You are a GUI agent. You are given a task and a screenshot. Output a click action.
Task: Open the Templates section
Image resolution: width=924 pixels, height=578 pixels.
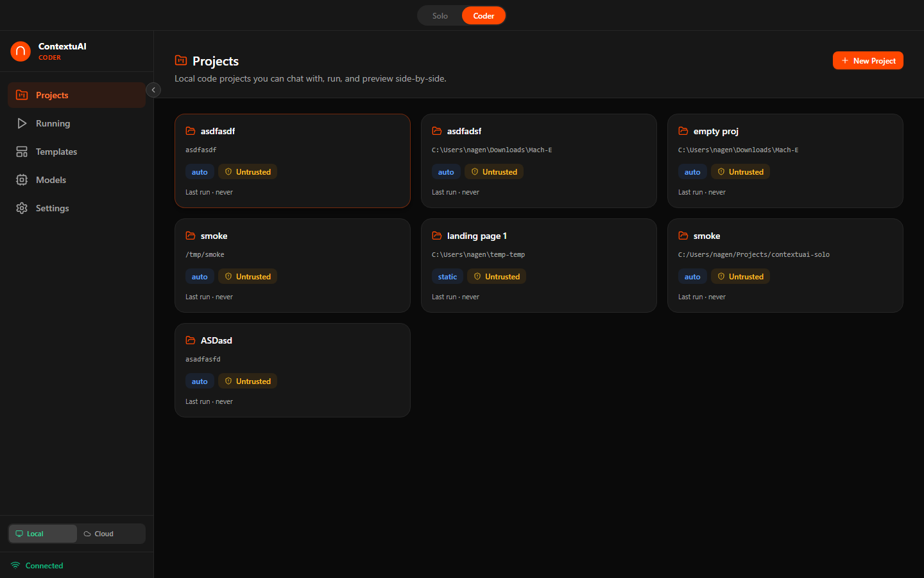click(77, 152)
